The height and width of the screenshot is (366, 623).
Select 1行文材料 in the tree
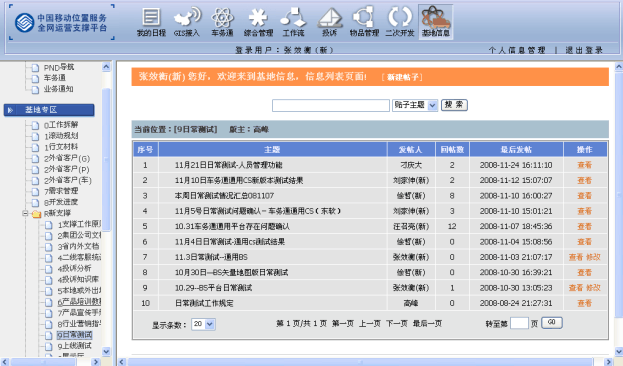pos(61,147)
